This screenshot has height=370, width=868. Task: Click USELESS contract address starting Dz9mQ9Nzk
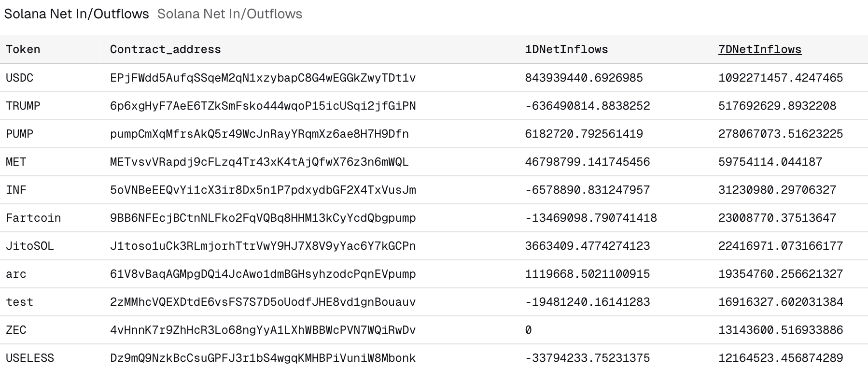pyautogui.click(x=263, y=358)
